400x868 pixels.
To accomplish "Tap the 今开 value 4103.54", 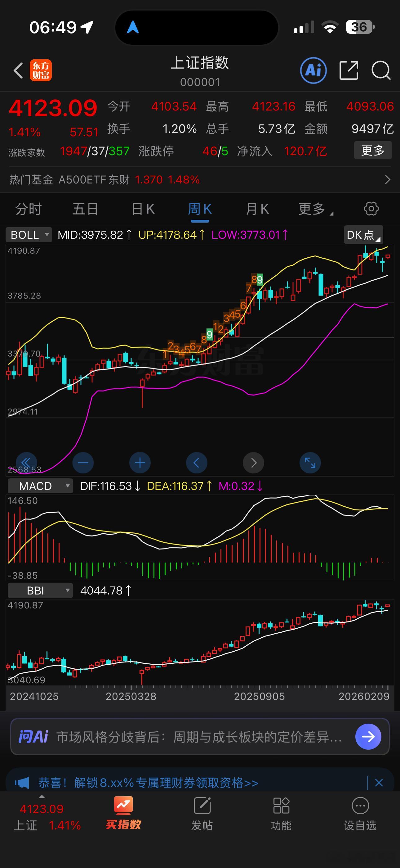I will 174,106.
